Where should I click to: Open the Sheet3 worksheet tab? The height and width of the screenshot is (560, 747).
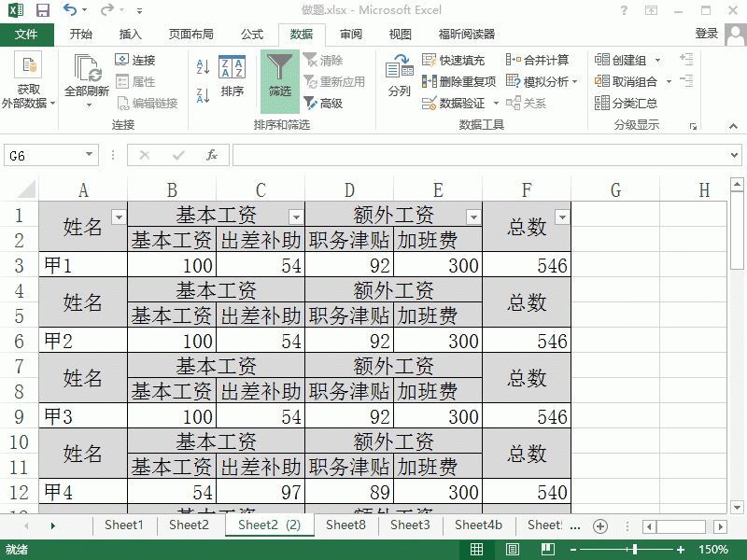click(409, 525)
